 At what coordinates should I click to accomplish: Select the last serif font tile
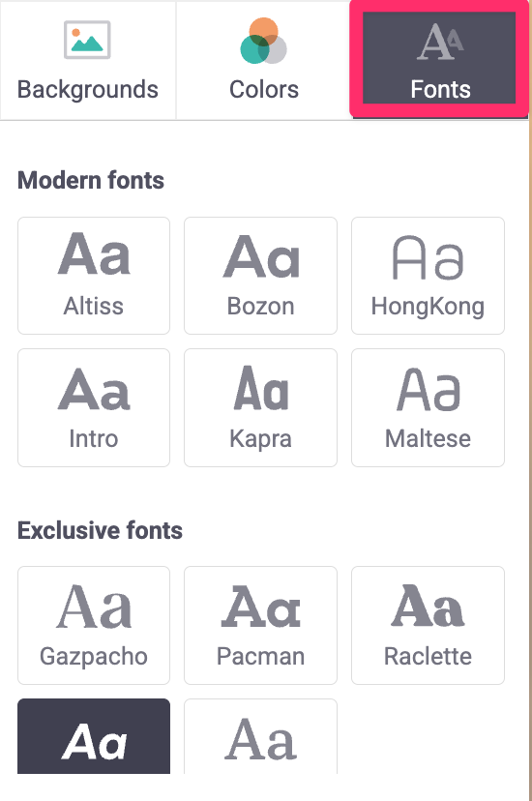point(260,736)
